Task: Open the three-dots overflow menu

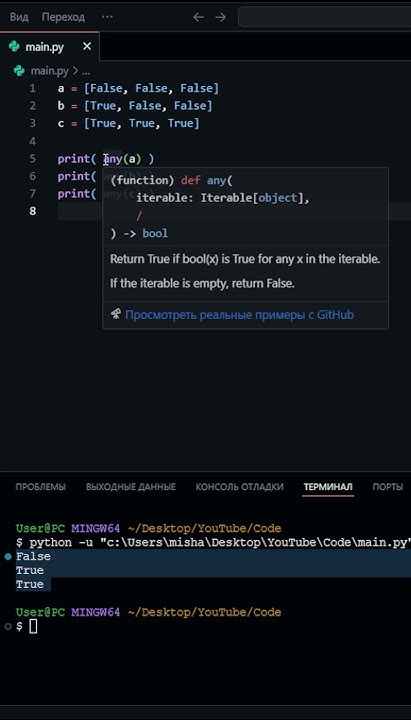Action: pyautogui.click(x=107, y=17)
